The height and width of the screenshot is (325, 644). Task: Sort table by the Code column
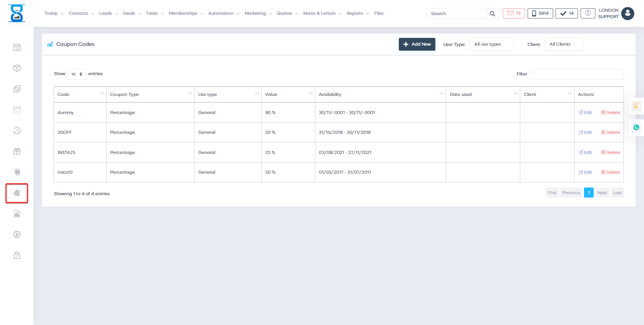pyautogui.click(x=80, y=95)
